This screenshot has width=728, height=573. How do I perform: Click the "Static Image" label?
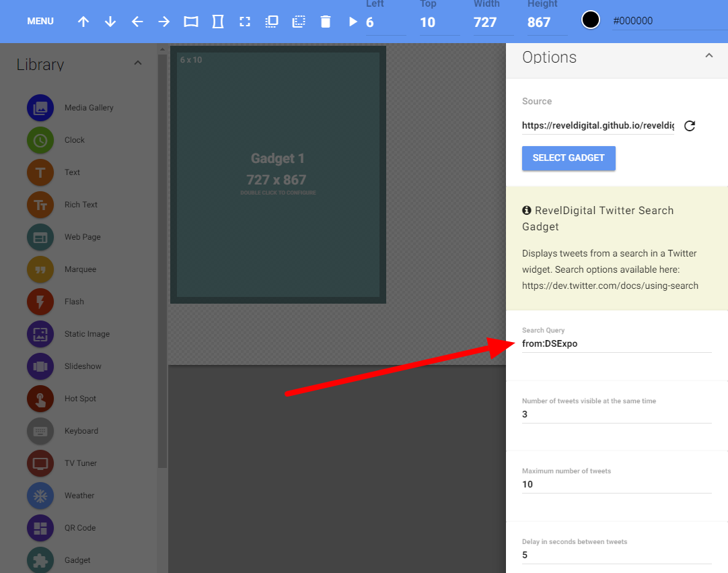coord(87,334)
